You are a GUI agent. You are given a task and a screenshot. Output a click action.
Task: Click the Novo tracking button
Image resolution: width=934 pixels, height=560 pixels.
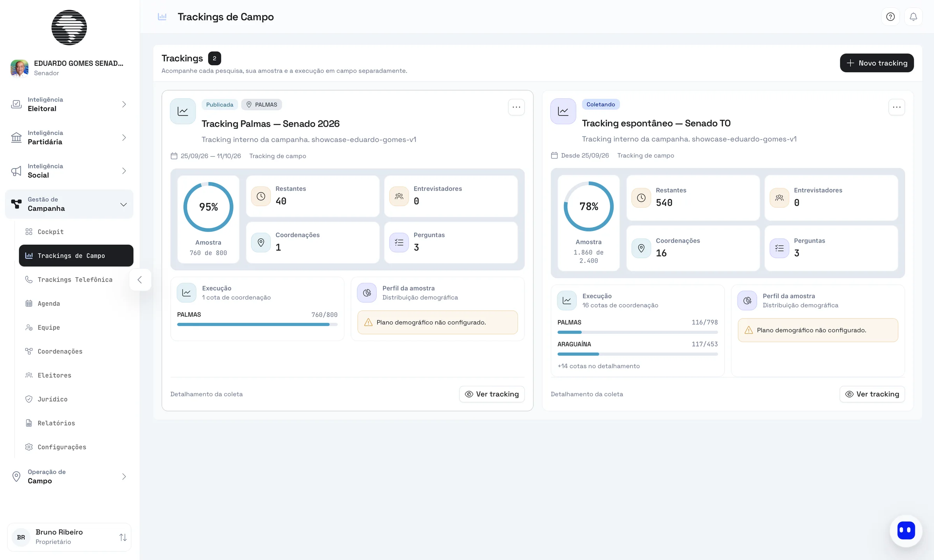(x=877, y=63)
